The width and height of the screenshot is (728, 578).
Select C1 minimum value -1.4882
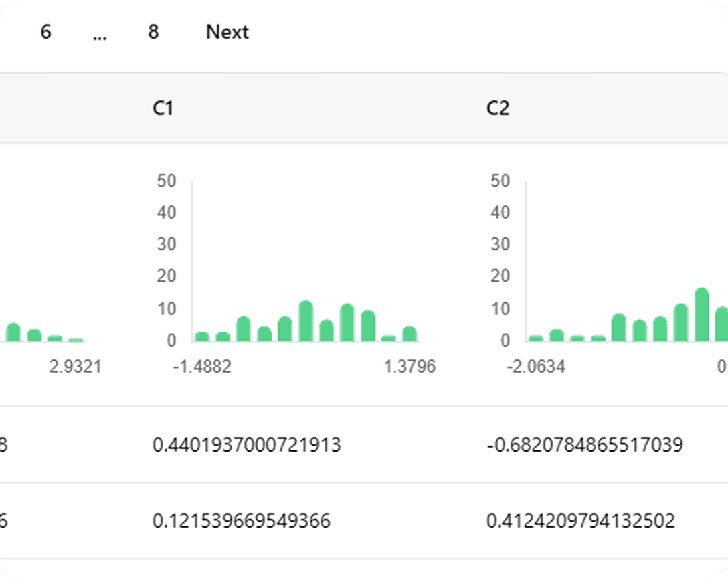[202, 367]
